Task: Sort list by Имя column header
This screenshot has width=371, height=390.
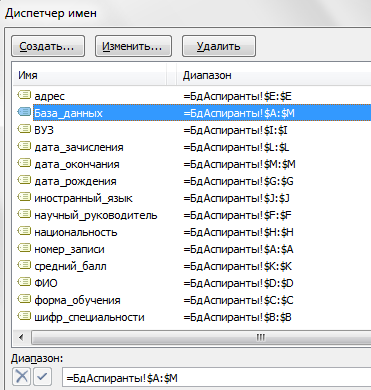Action: (x=90, y=75)
